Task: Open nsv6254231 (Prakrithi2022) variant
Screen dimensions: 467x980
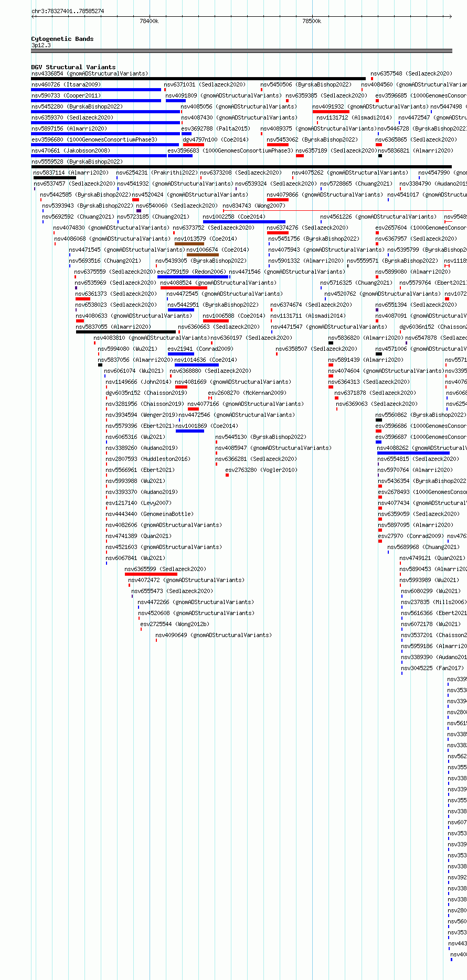Action: (x=157, y=173)
